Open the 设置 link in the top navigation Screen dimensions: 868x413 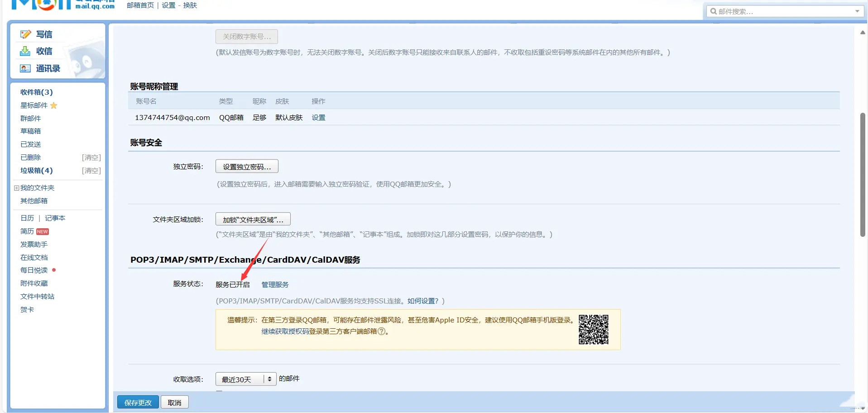(168, 5)
